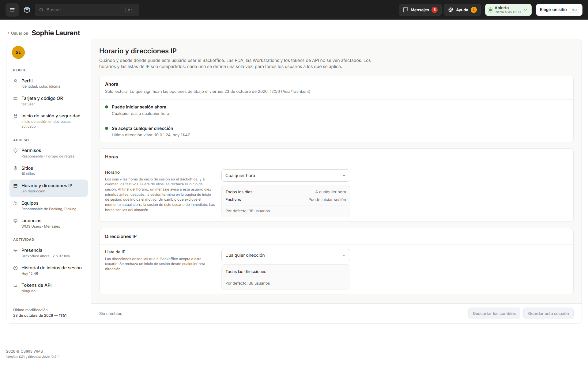Click the padlock icon for Inicio de sesión
588x367 pixels.
point(15,116)
